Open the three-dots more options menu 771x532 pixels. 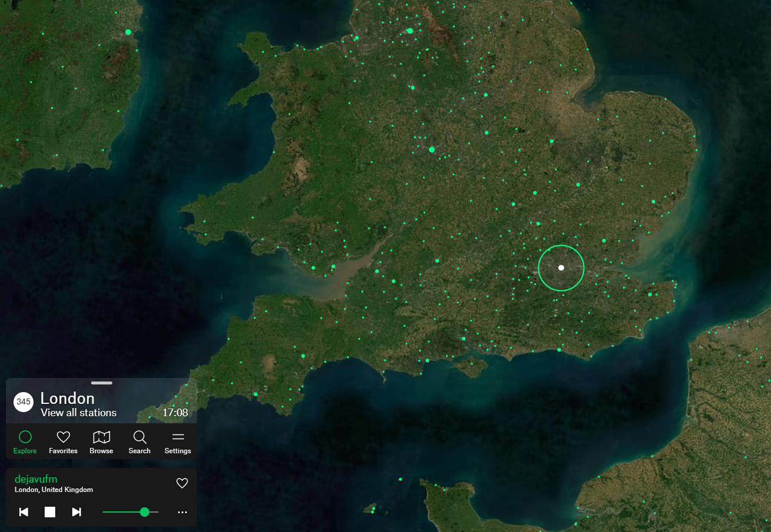point(182,512)
